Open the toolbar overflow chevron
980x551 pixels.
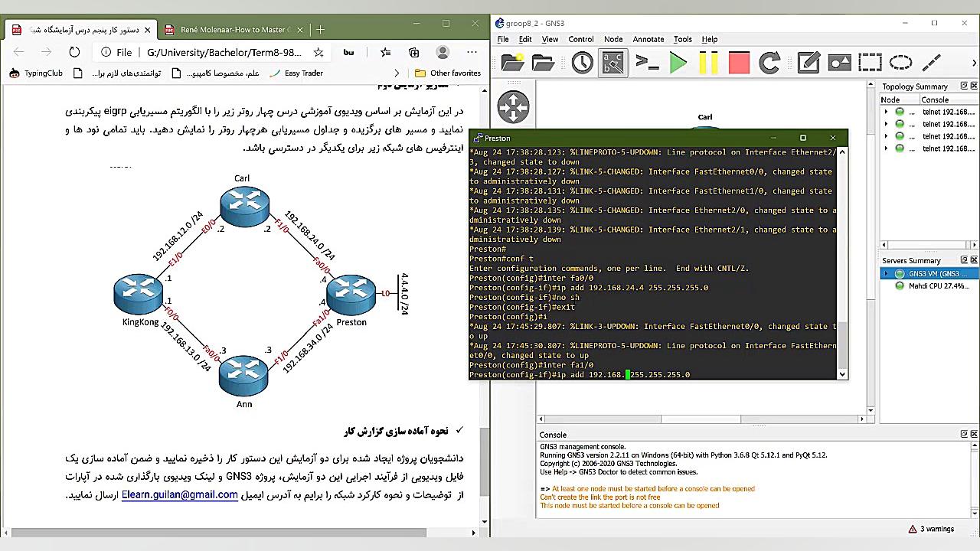coord(975,63)
